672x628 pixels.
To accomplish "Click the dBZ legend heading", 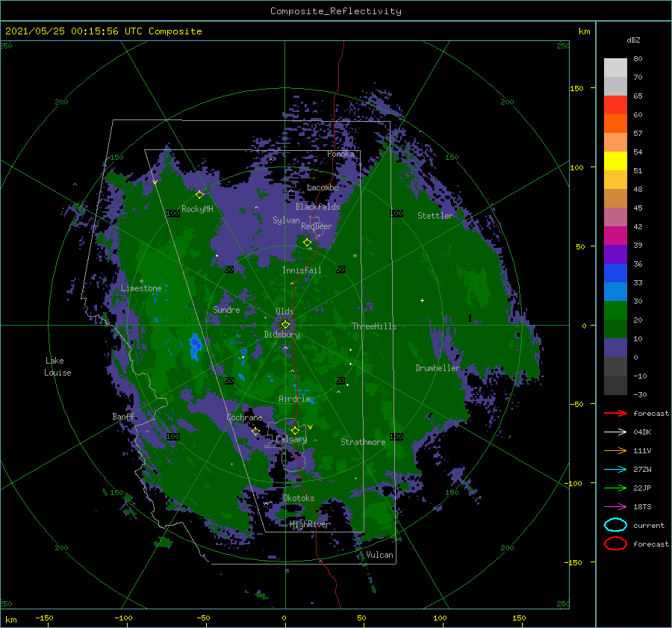I will (x=633, y=40).
